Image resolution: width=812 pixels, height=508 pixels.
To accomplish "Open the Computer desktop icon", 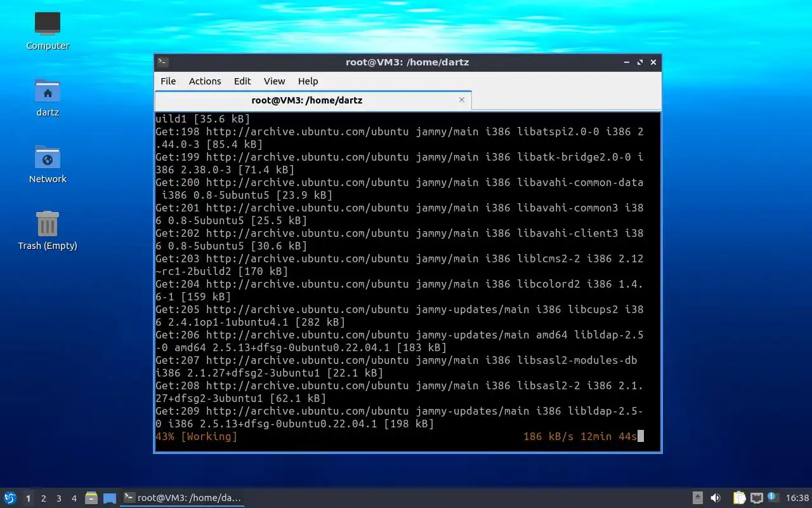I will click(48, 30).
